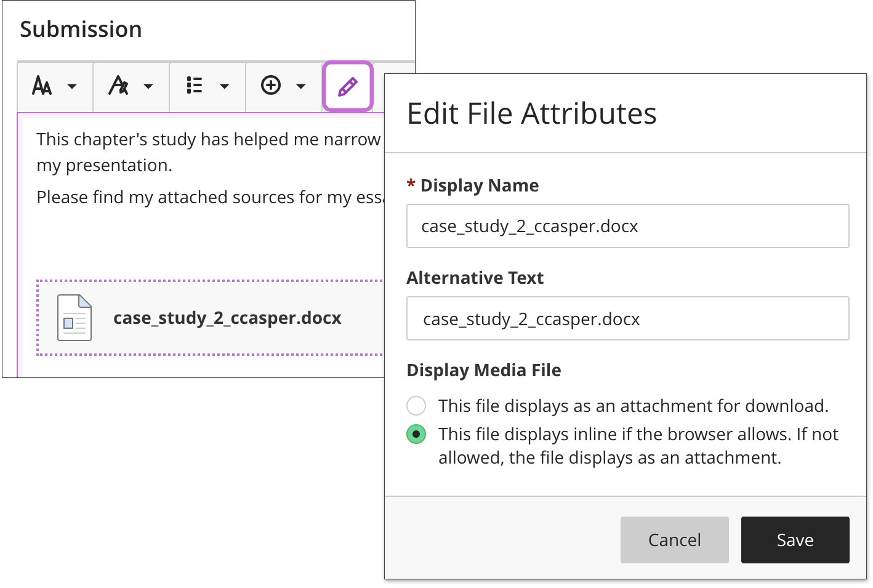Click the Alternative Text input field

click(x=627, y=319)
